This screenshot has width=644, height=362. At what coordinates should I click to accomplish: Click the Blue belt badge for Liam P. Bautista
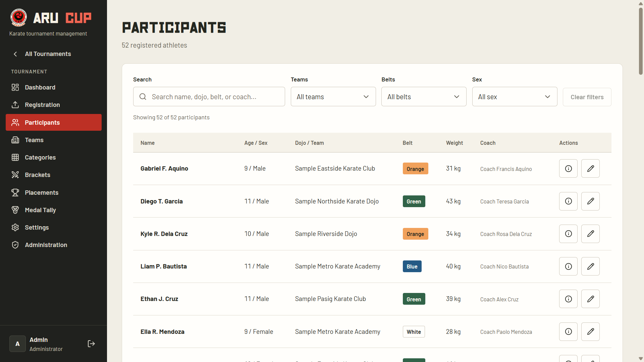pyautogui.click(x=412, y=266)
